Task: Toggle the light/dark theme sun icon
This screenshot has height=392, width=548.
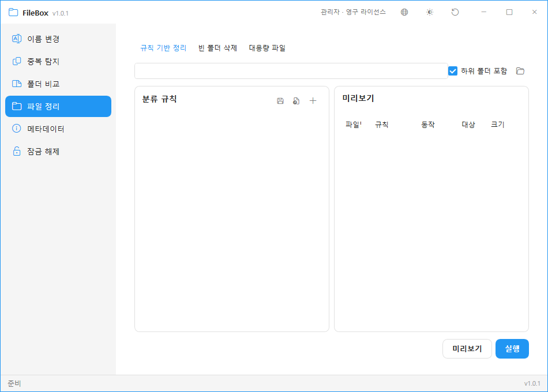Action: point(430,12)
